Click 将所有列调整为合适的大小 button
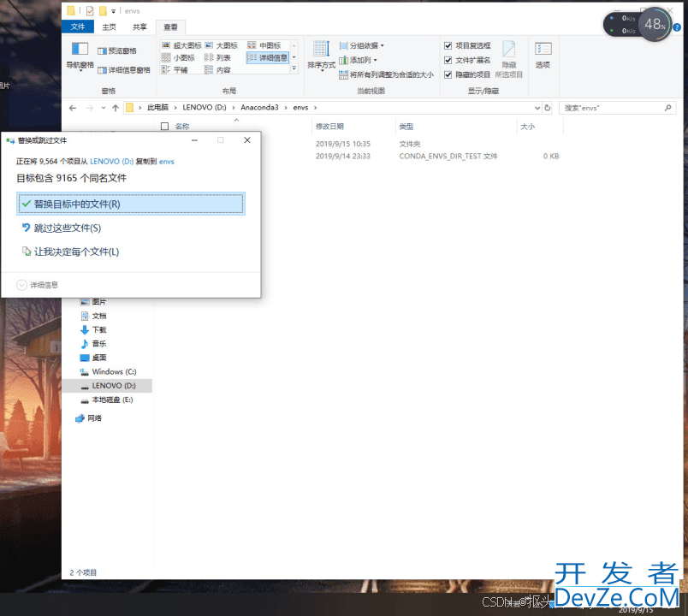Image resolution: width=688 pixels, height=616 pixels. [386, 74]
